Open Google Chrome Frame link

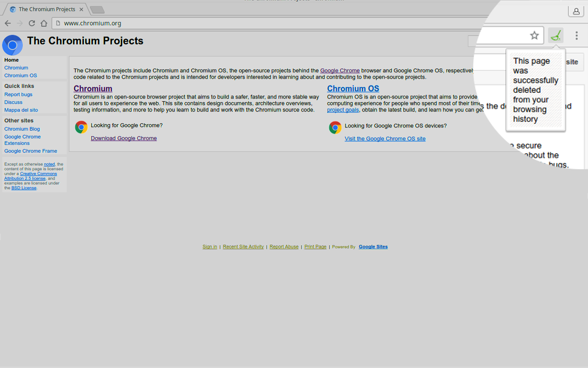tap(31, 151)
